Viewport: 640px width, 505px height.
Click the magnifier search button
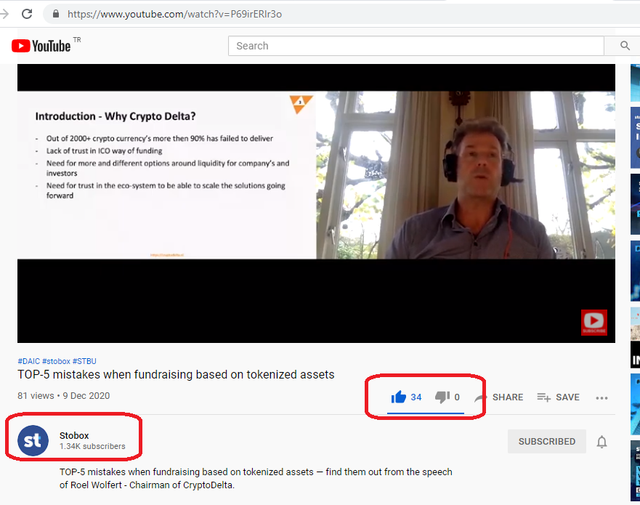[625, 46]
